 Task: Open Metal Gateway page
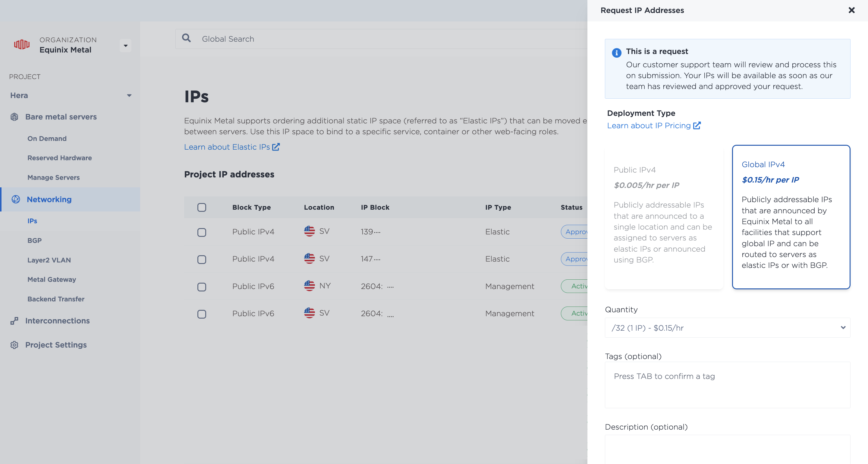point(52,279)
